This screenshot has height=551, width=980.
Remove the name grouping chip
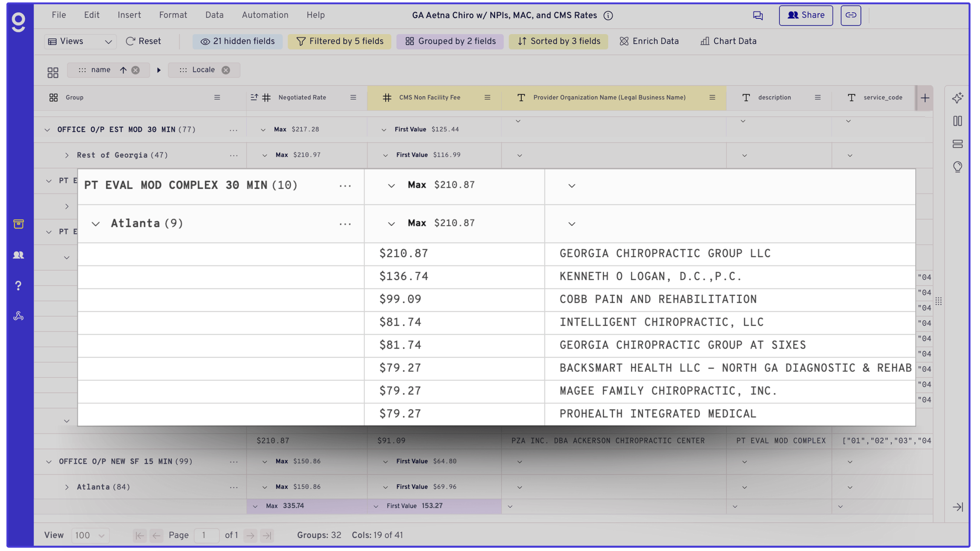pyautogui.click(x=135, y=70)
